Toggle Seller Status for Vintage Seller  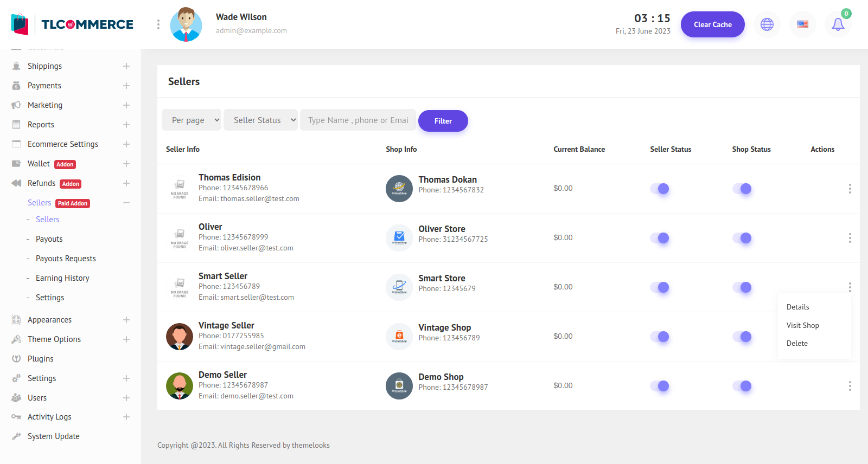[660, 337]
